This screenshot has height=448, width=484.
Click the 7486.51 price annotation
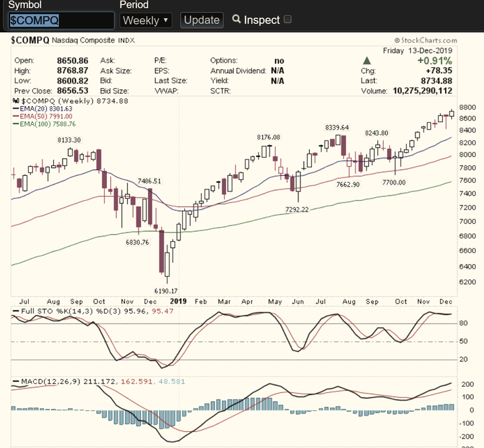149,181
